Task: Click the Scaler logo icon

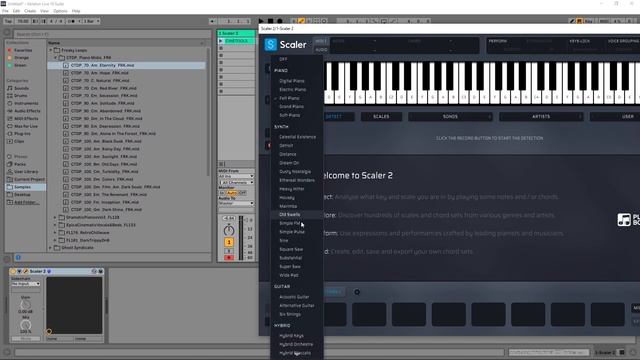Action: (270, 44)
